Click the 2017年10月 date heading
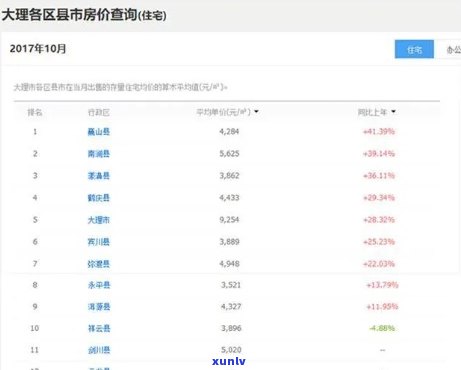461x370 pixels. click(38, 49)
